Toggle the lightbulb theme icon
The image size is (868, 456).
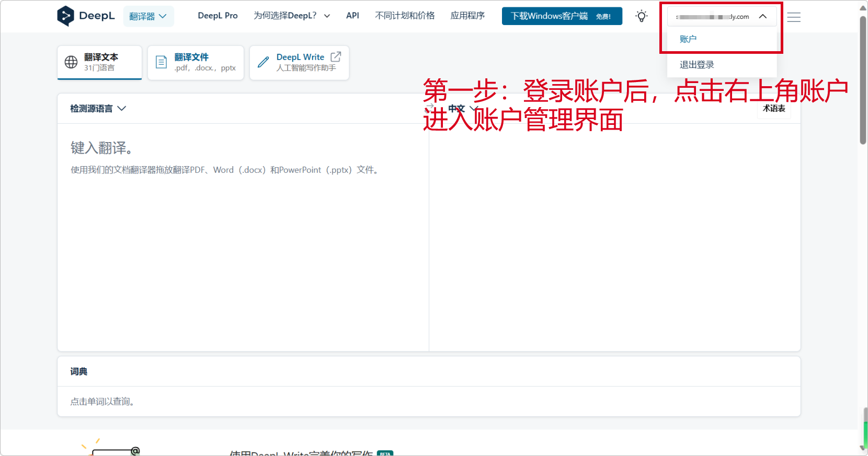[642, 16]
